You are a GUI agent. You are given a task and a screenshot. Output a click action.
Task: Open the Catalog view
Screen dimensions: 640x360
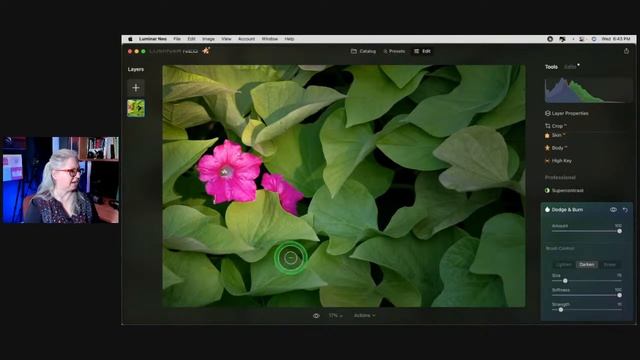pyautogui.click(x=363, y=51)
